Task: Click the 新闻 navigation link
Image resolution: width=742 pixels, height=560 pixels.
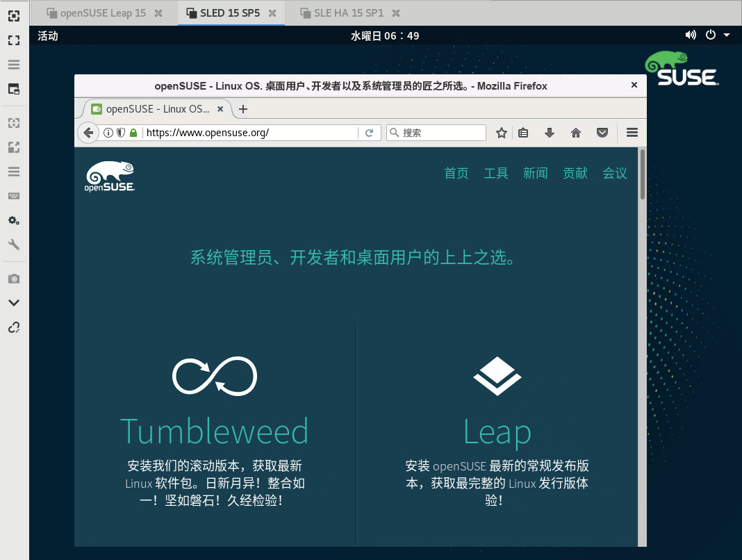Action: [x=535, y=174]
